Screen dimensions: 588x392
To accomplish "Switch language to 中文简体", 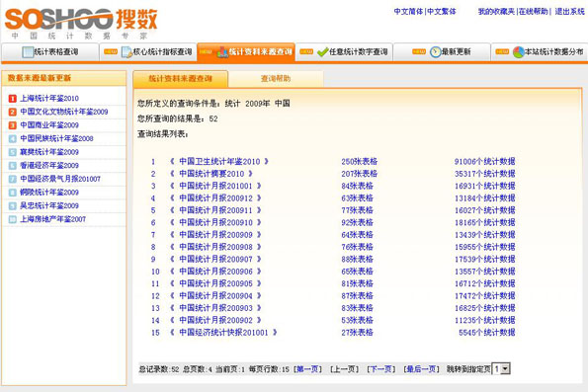I will tap(408, 12).
